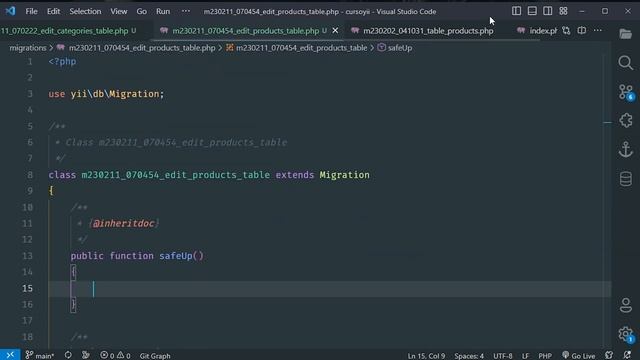Open the Explorer folder icon in activity bar

[x=625, y=34]
